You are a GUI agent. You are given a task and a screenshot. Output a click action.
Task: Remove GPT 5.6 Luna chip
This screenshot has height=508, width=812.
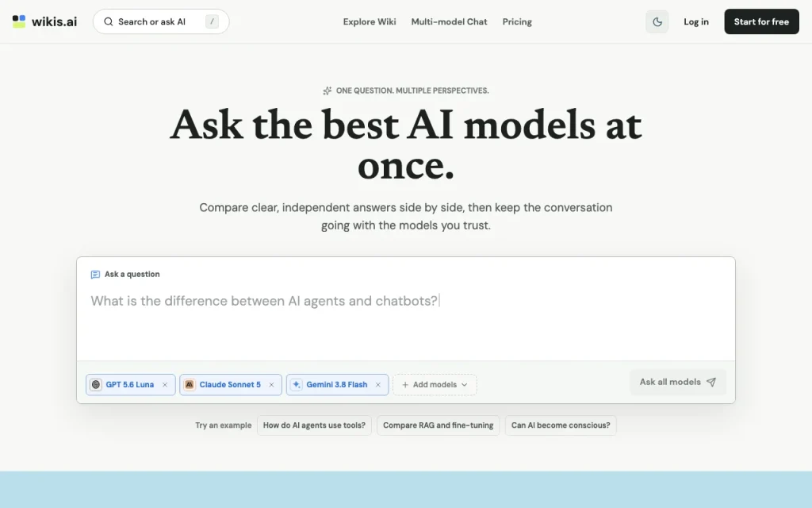pos(165,385)
